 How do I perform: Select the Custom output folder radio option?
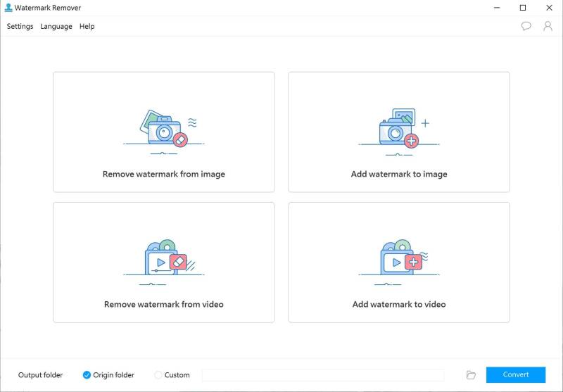click(158, 375)
